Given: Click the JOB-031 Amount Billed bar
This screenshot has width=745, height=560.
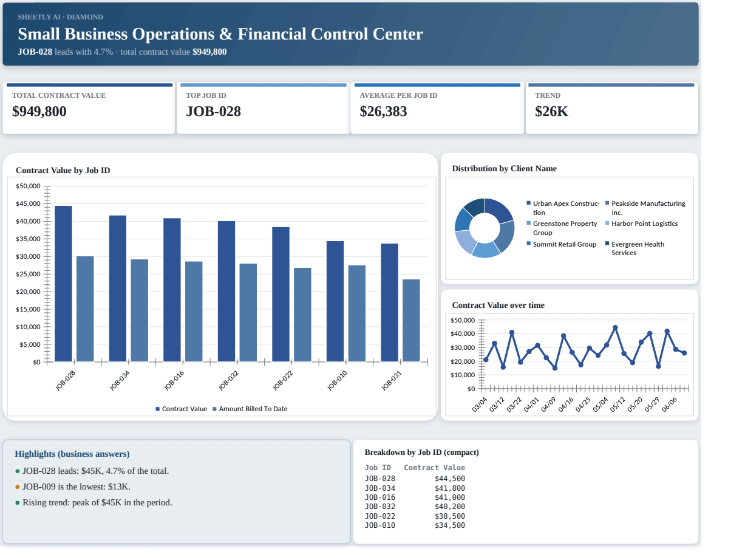Looking at the screenshot, I should (411, 321).
